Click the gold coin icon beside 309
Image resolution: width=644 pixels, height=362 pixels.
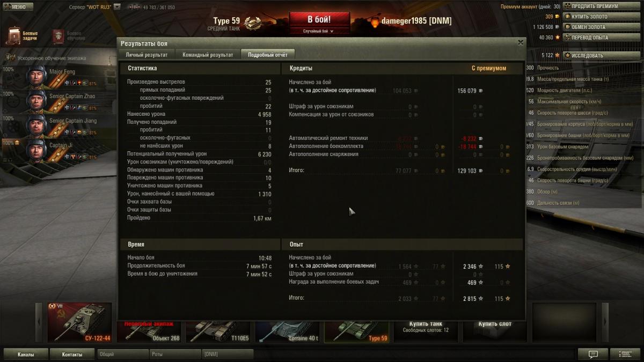pyautogui.click(x=557, y=17)
